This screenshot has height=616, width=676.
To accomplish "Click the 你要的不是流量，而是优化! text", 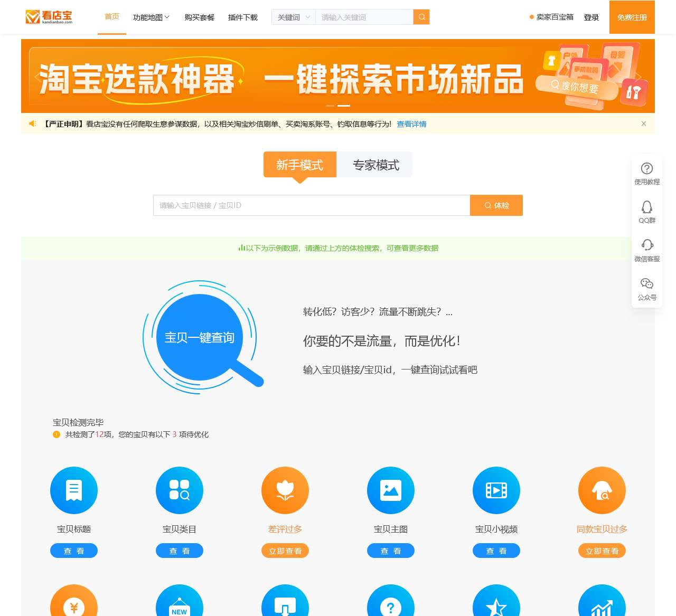I will (x=382, y=341).
